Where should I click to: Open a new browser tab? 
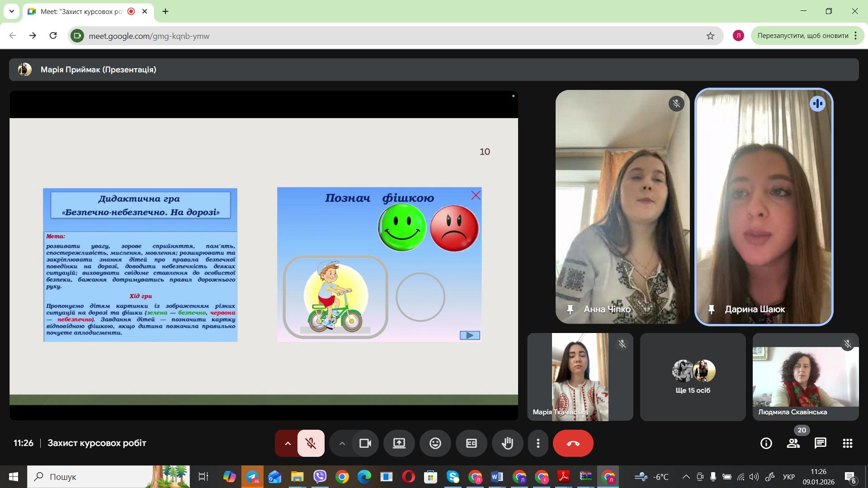click(x=165, y=11)
